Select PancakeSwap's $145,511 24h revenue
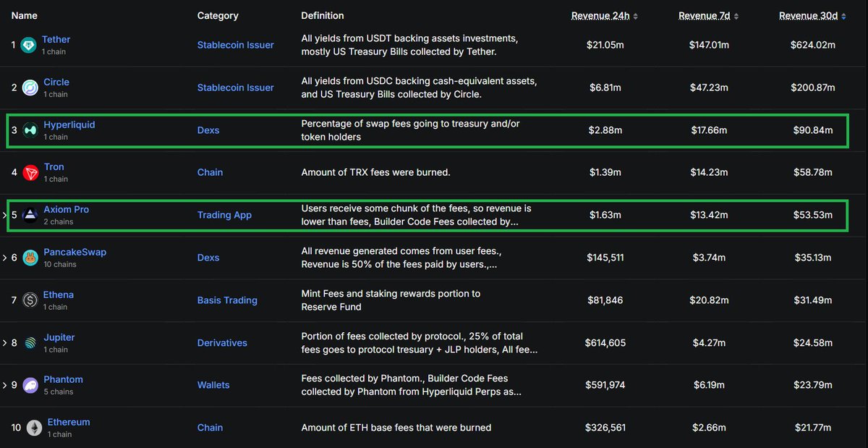 pyautogui.click(x=605, y=258)
